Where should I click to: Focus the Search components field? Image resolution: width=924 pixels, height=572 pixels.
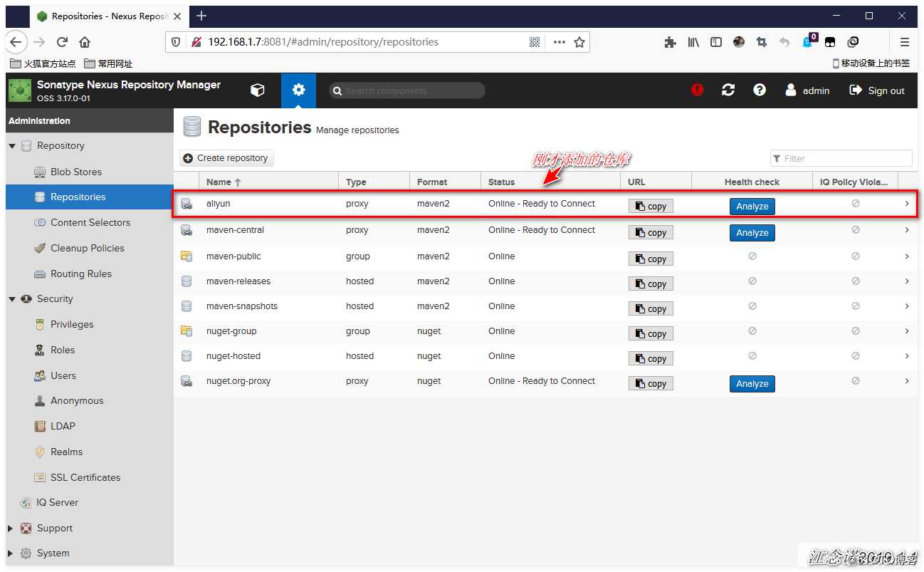[x=407, y=90]
